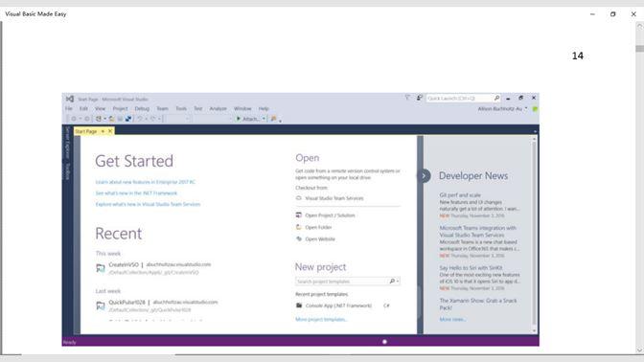Expand the Undo history dropdown arrow
Image resolution: width=644 pixels, height=362 pixels.
pos(146,119)
